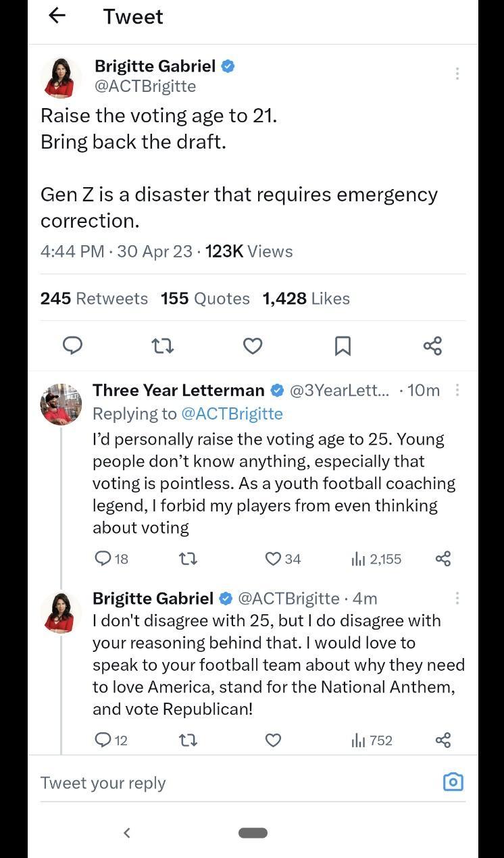View the 1,428 Likes list
This screenshot has height=858, width=504.
(305, 298)
